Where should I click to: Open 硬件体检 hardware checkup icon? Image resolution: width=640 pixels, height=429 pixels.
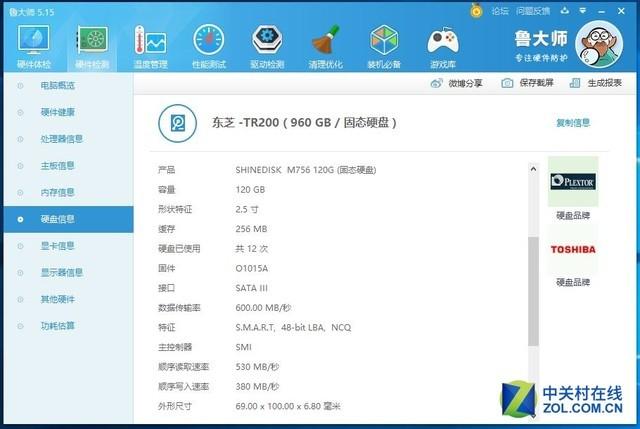click(x=33, y=41)
